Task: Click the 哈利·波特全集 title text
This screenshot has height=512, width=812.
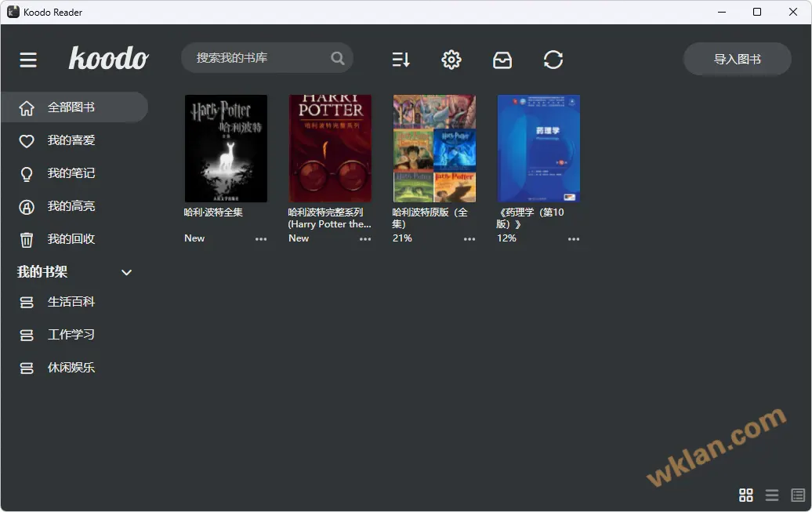Action: click(213, 212)
